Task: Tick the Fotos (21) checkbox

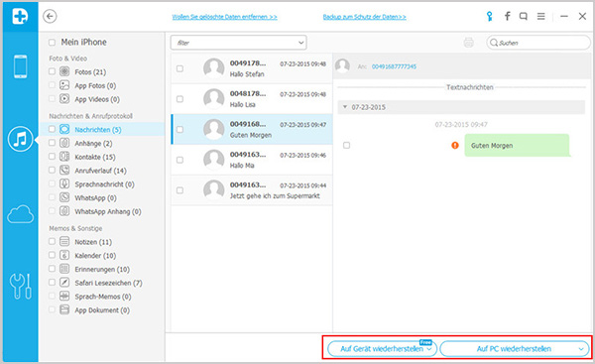Action: point(52,71)
